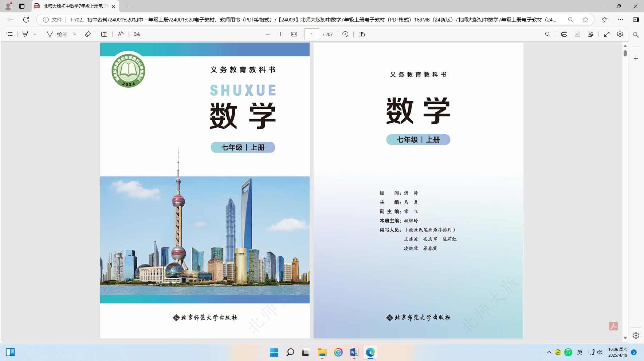Viewport: 644px width, 361px height.
Task: Click the page number input field
Action: pos(312,34)
